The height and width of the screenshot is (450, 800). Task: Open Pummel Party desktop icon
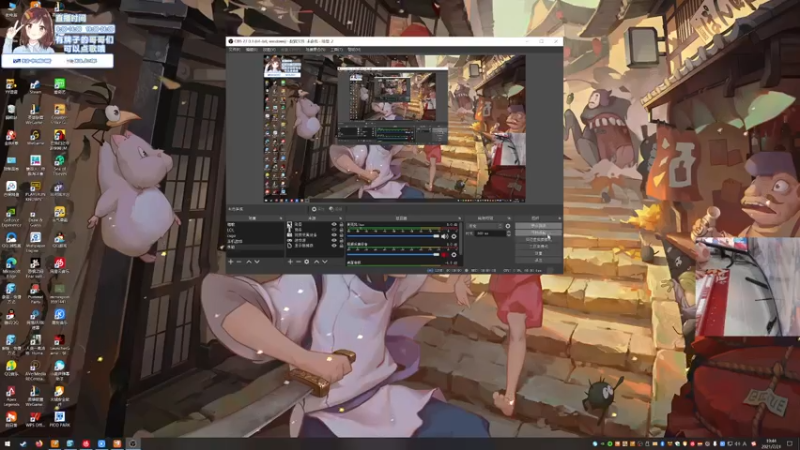(x=35, y=293)
